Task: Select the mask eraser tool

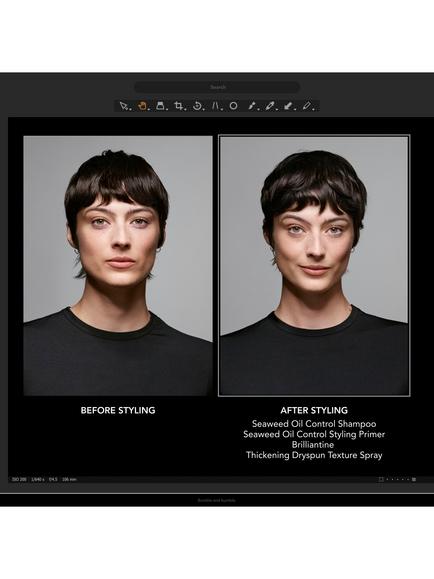Action: coord(288,106)
